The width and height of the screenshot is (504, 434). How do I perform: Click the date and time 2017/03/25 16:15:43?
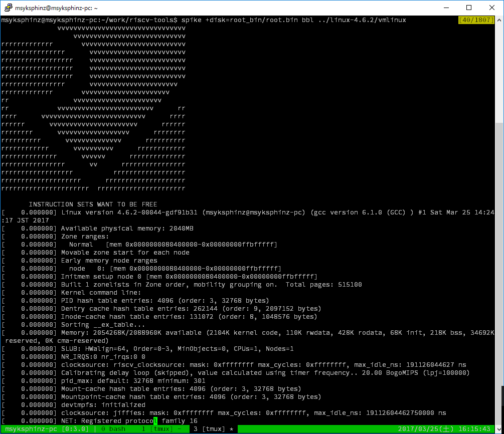tap(444, 429)
